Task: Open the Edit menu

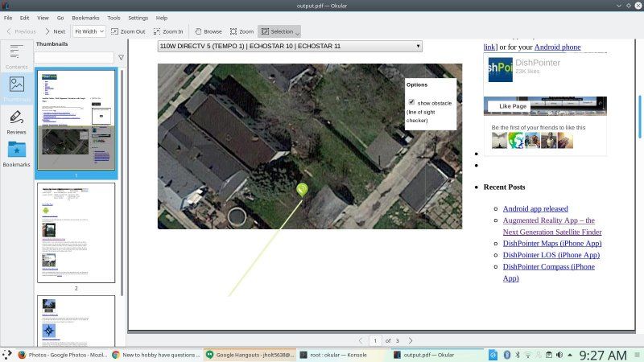Action: (25, 18)
